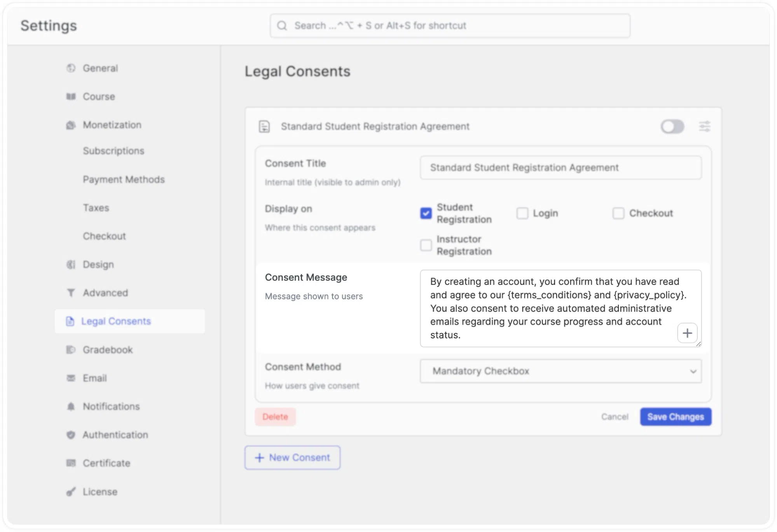Open Advanced settings section
The width and height of the screenshot is (777, 532).
coord(105,293)
